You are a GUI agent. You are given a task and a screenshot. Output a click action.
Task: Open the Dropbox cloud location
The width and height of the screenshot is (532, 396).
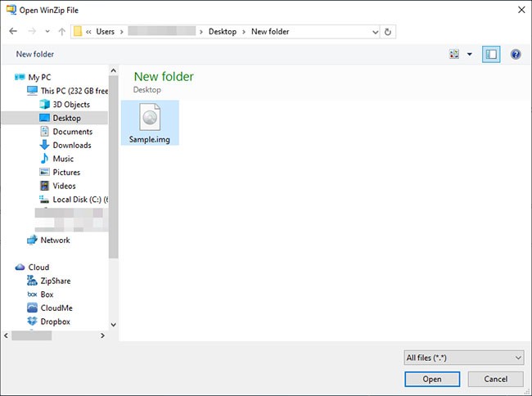pyautogui.click(x=55, y=322)
